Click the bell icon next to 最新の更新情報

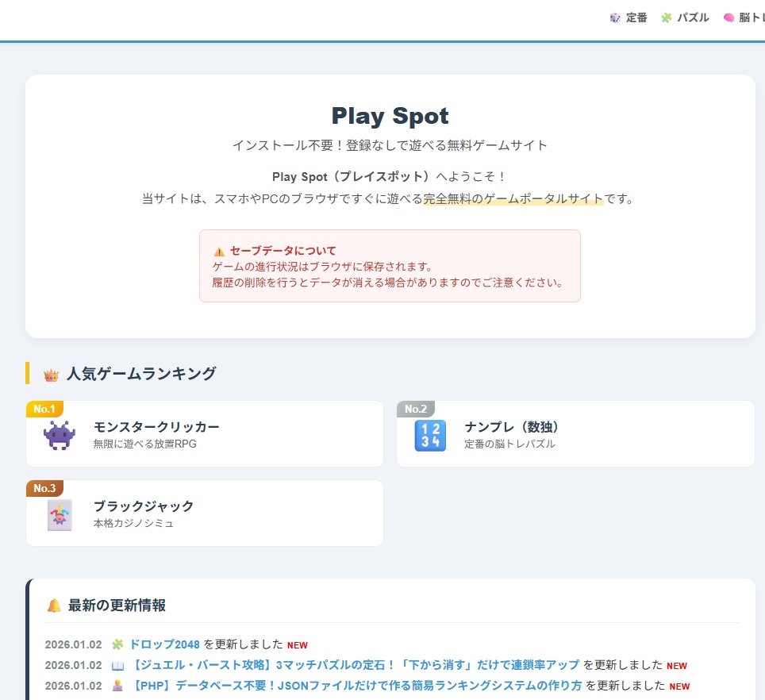click(53, 605)
